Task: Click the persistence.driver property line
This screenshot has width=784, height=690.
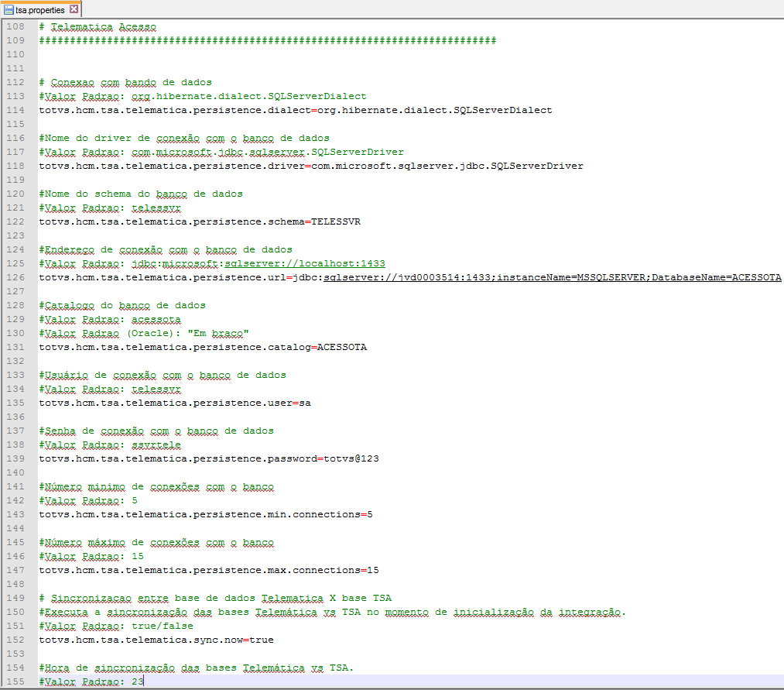Action: pos(311,166)
